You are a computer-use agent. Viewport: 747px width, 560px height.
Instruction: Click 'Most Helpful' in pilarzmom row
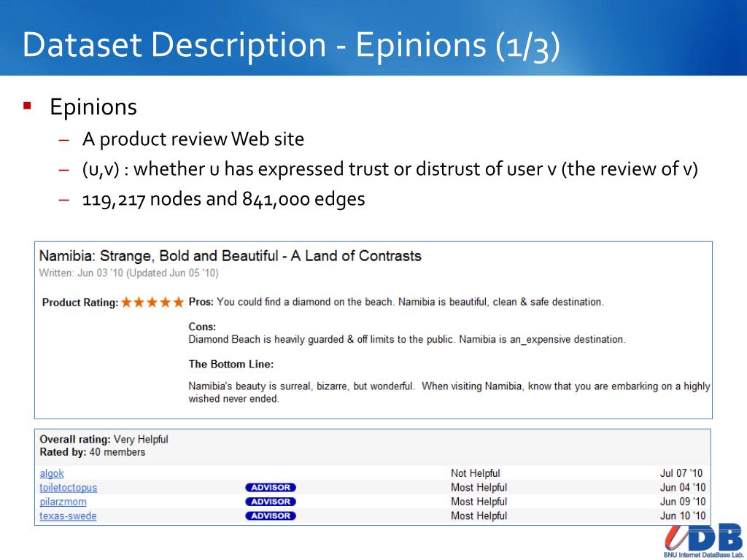pos(479,502)
